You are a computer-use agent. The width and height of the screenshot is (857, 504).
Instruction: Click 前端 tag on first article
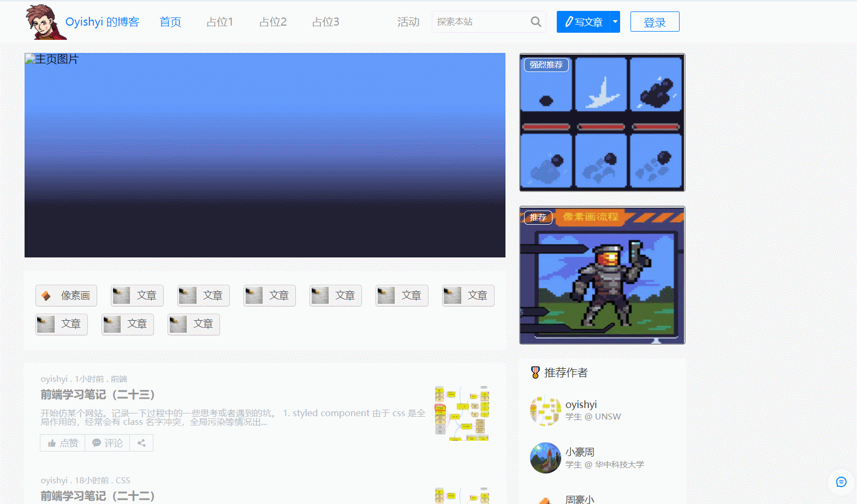(119, 379)
